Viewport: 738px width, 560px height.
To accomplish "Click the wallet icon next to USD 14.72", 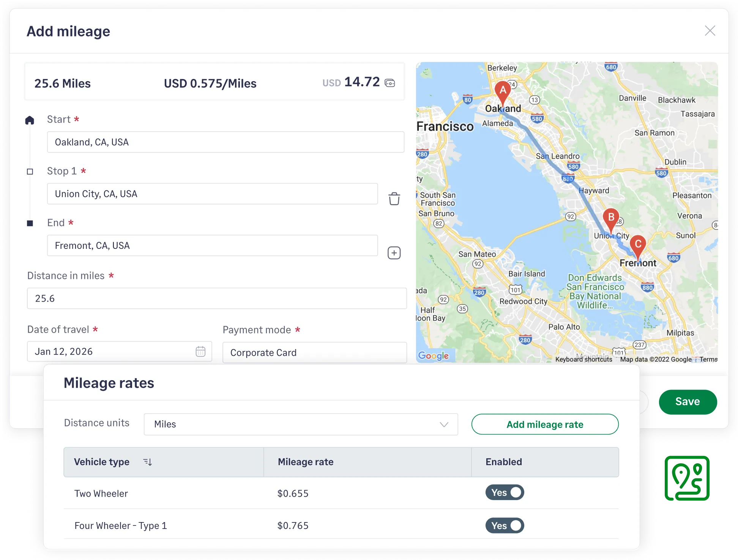I will tap(391, 83).
